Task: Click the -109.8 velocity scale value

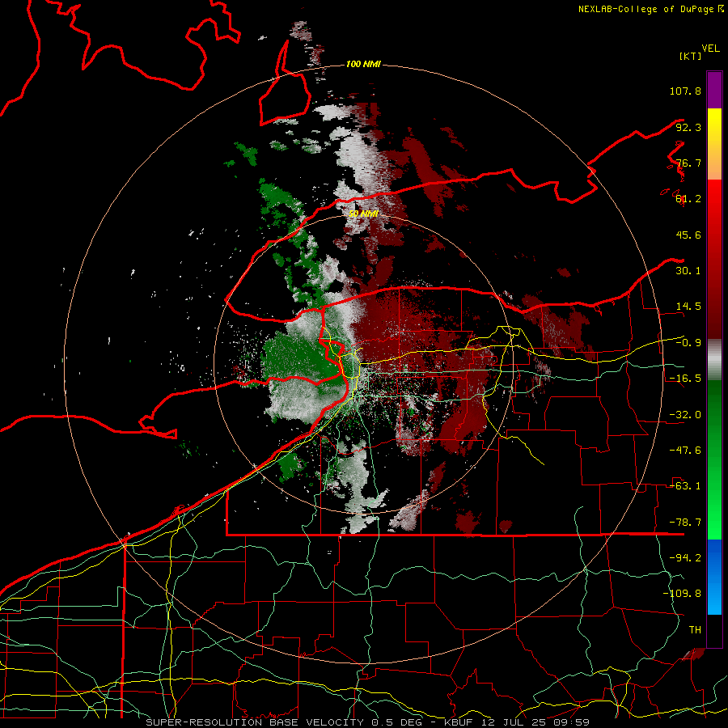Action: 682,594
